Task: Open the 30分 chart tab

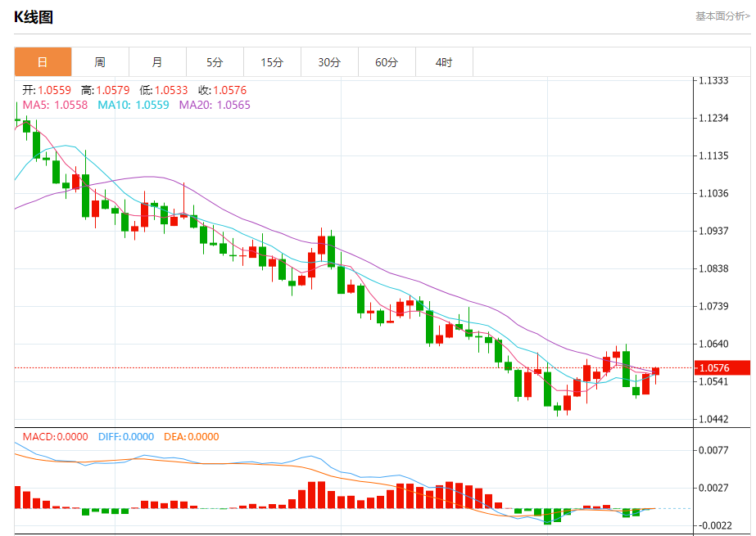Action: (329, 61)
